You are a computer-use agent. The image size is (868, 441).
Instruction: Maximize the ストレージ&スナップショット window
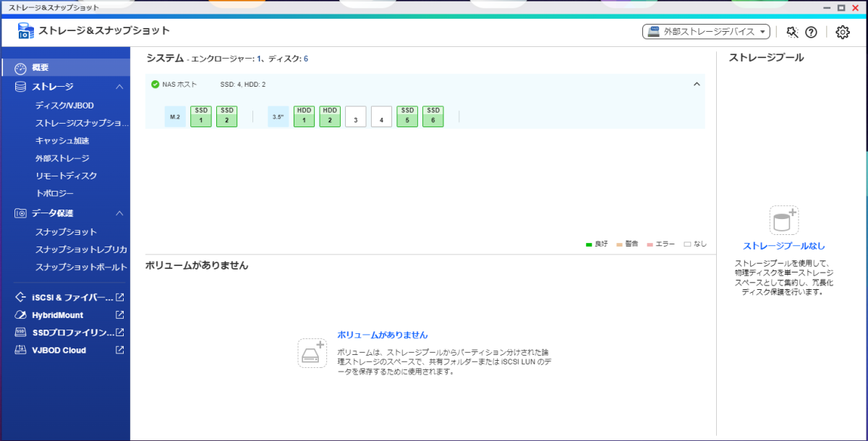point(841,7)
